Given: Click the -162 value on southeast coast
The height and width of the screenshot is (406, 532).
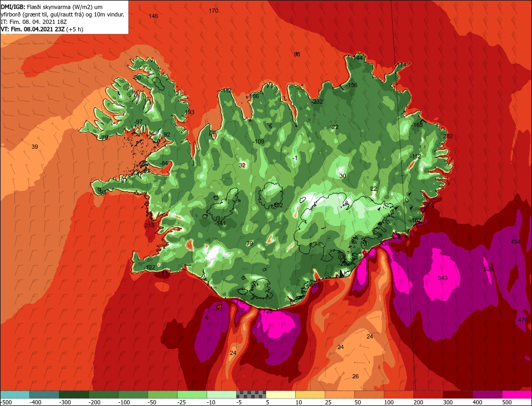Looking at the screenshot, I should (415, 221).
